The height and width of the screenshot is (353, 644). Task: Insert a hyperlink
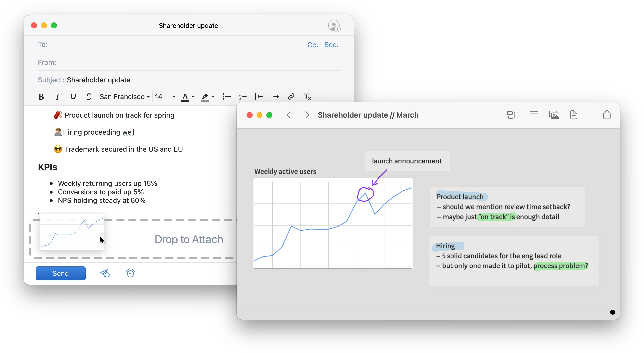291,96
